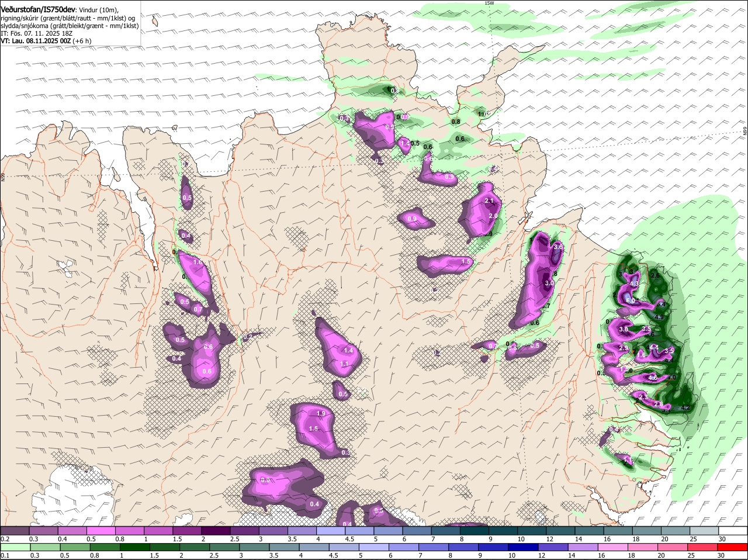The height and width of the screenshot is (560, 748).
Task: Select the white swatch ending the upper scale at 30
Action: pos(733,530)
